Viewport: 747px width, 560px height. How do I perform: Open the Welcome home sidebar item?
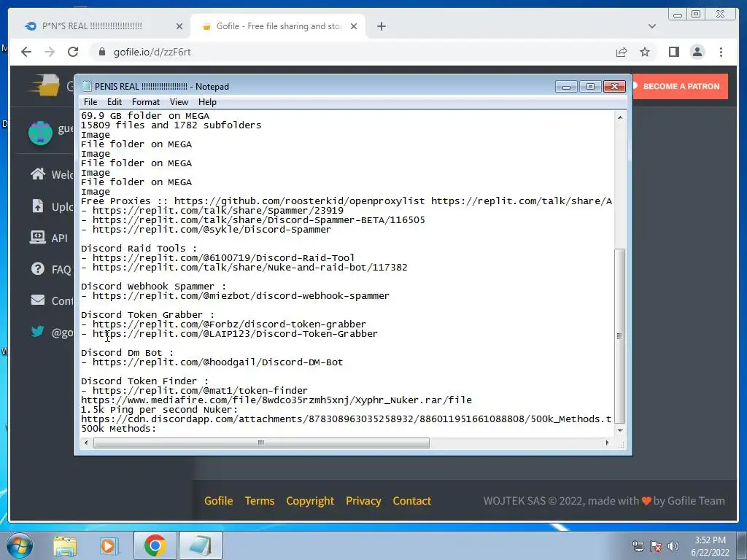[x=51, y=174]
